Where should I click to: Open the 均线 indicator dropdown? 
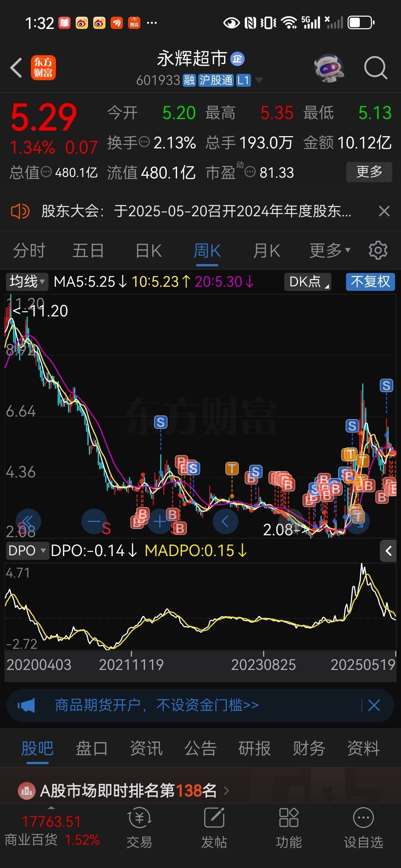(27, 282)
